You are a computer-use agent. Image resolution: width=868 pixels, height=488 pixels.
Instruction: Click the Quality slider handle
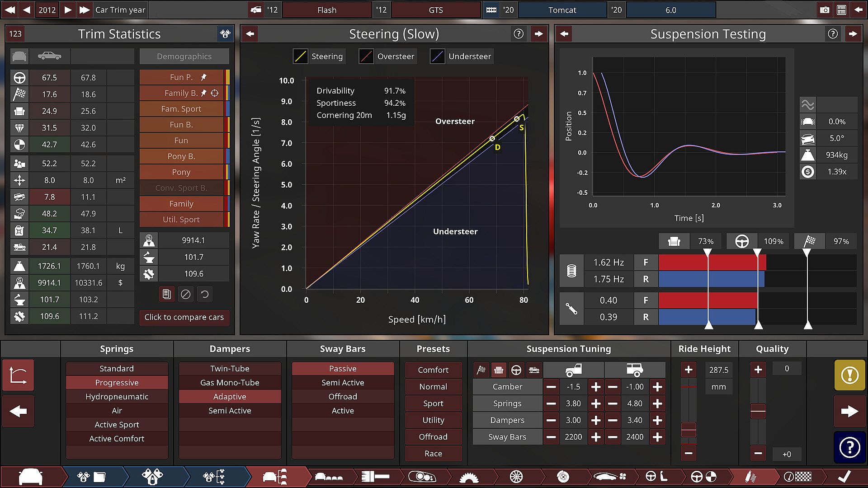(x=758, y=411)
